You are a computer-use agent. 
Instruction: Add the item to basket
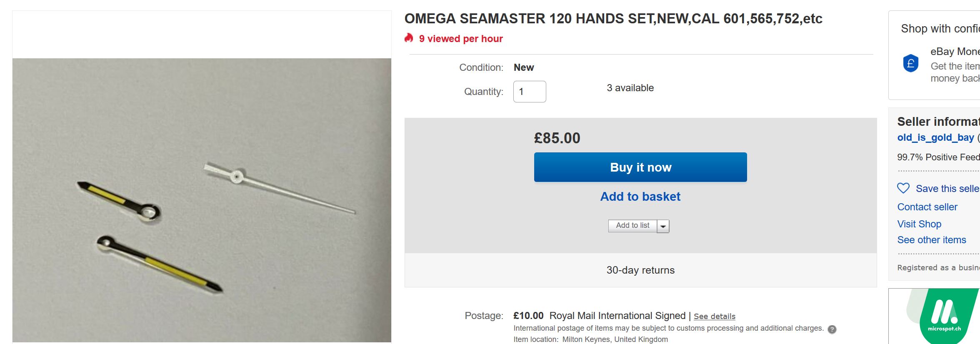640,197
